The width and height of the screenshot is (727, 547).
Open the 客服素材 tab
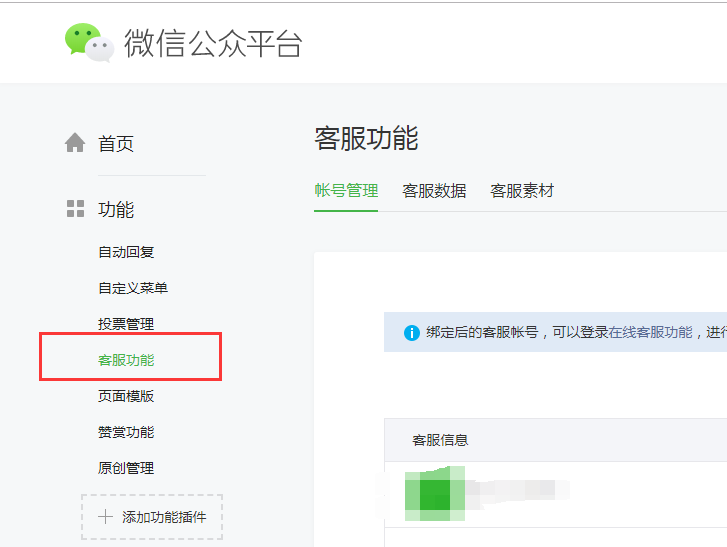point(522,191)
